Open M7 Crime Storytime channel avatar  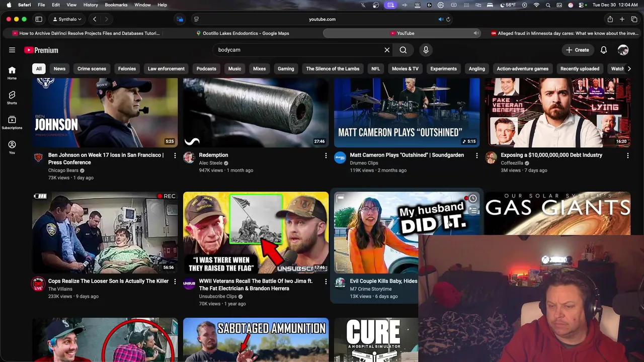340,284
